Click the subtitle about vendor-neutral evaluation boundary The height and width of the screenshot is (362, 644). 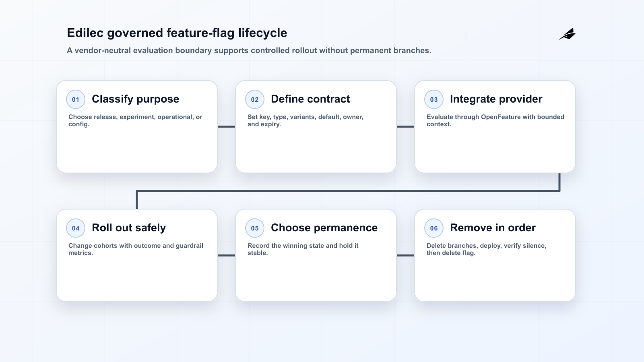point(249,51)
